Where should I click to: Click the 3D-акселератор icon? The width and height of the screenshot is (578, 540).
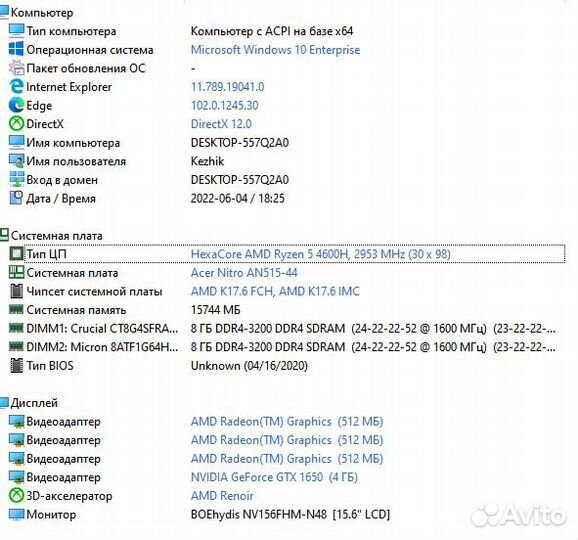16,495
